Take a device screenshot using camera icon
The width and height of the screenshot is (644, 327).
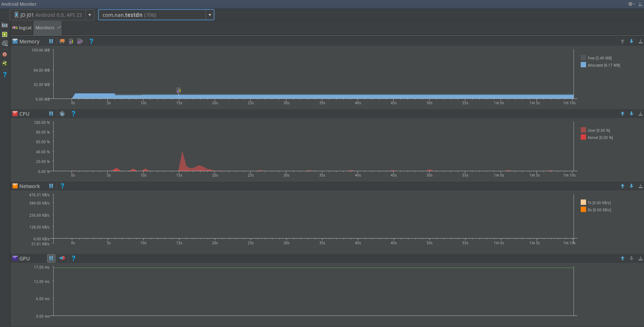pos(5,25)
